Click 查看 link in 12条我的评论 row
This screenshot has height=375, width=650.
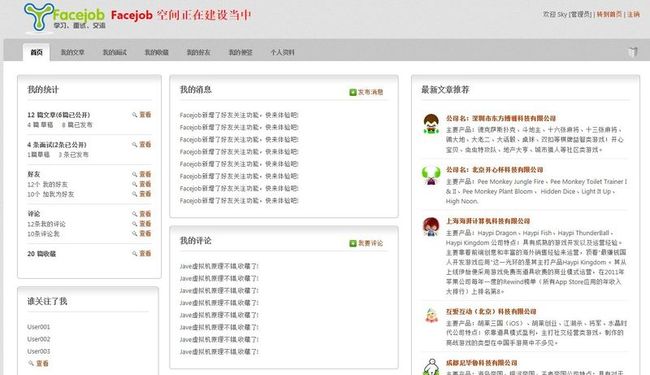[145, 224]
